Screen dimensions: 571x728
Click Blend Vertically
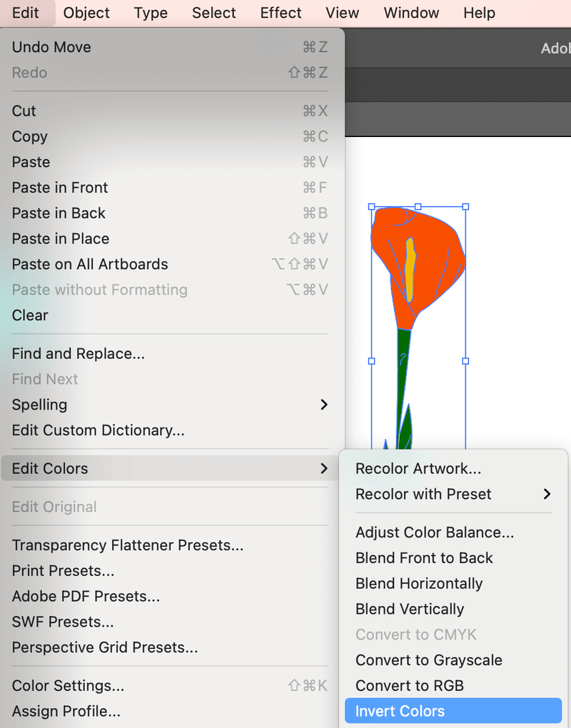pyautogui.click(x=410, y=609)
